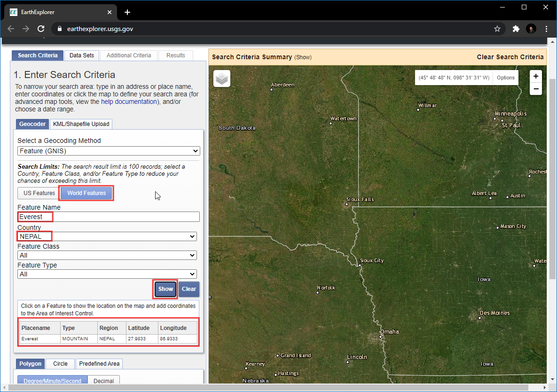Open the help documentation link
The image size is (557, 392).
pos(128,102)
